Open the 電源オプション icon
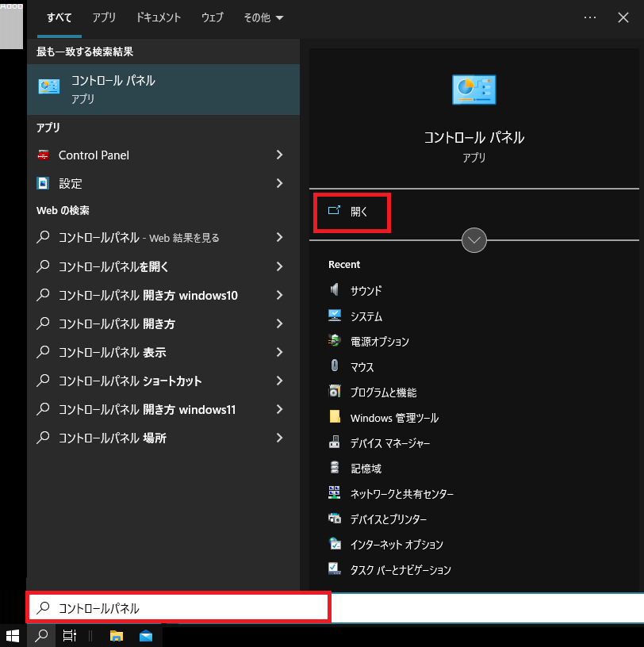This screenshot has width=644, height=647. pos(335,341)
